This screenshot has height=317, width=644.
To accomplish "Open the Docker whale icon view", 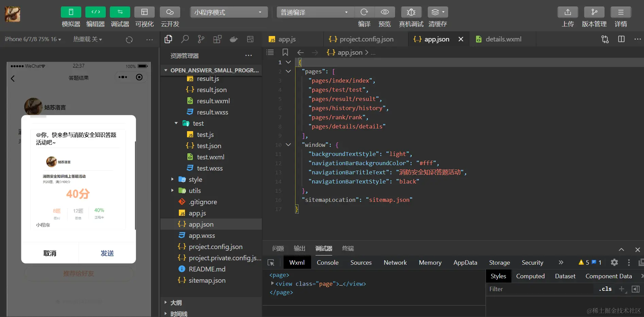I will (x=234, y=39).
